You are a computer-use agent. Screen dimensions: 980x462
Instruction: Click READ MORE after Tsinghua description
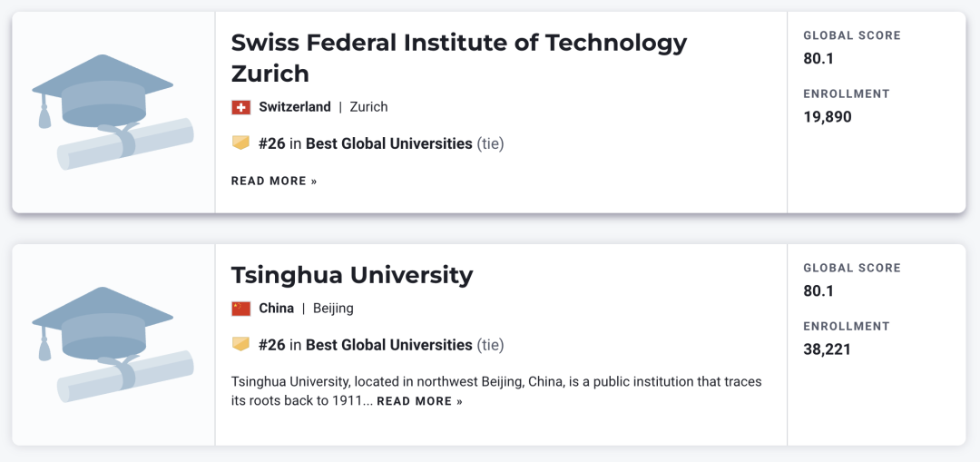pos(419,401)
